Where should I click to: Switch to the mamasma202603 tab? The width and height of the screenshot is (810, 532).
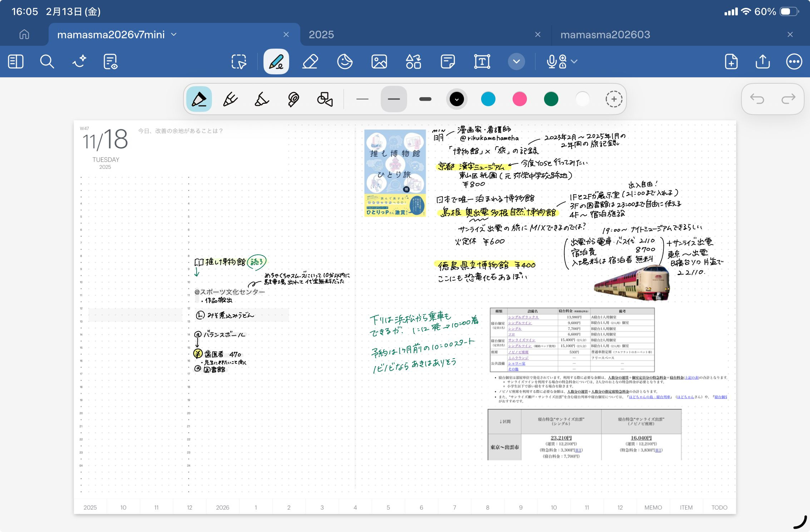click(605, 34)
